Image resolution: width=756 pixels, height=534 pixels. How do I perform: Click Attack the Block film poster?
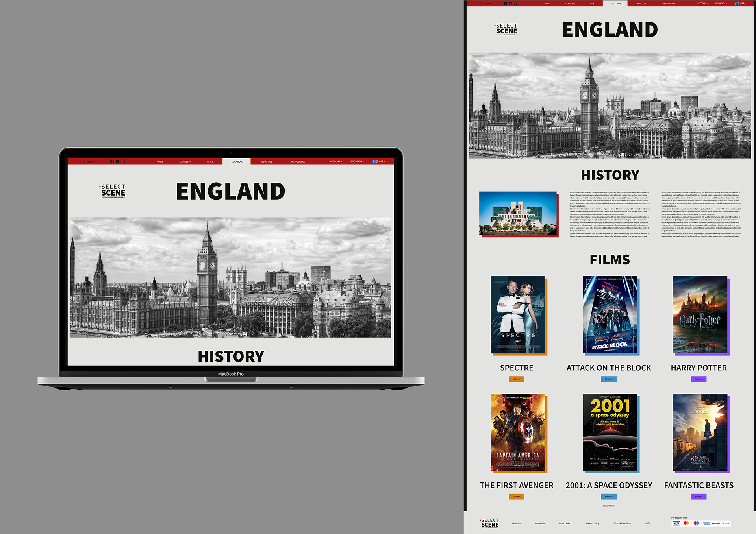click(610, 315)
